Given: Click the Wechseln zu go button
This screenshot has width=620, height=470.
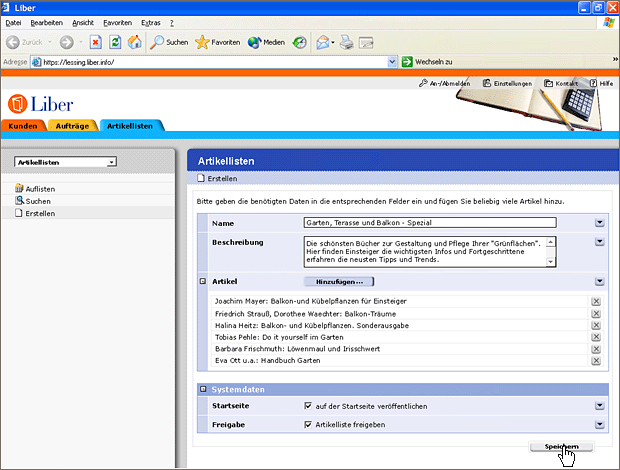Looking at the screenshot, I should [427, 62].
